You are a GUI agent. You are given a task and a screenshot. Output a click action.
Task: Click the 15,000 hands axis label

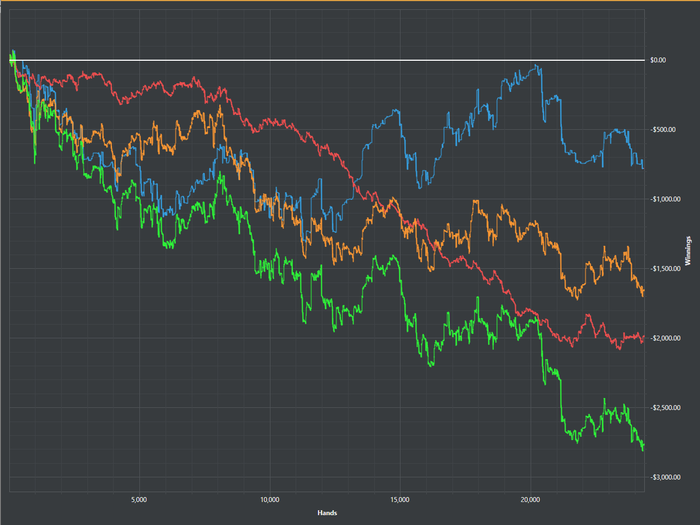click(400, 500)
